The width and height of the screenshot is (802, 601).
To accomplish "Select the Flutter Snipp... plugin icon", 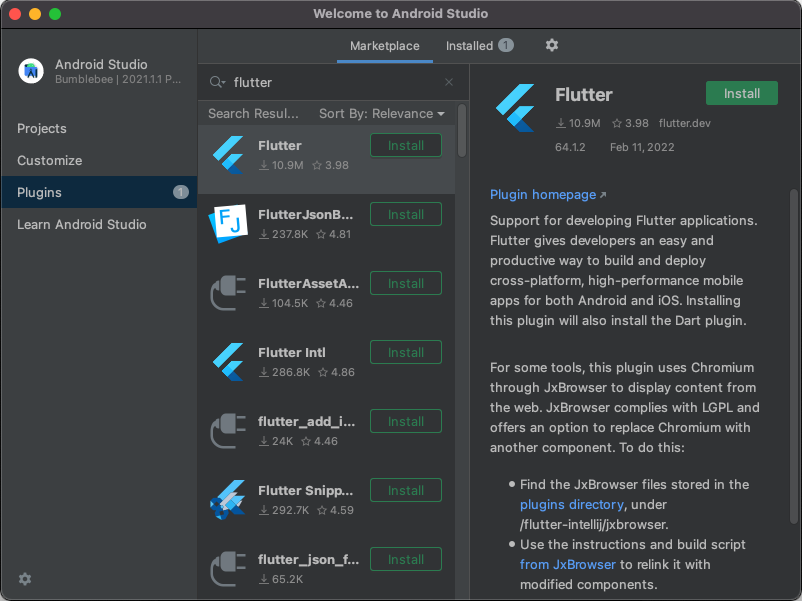I will point(228,500).
